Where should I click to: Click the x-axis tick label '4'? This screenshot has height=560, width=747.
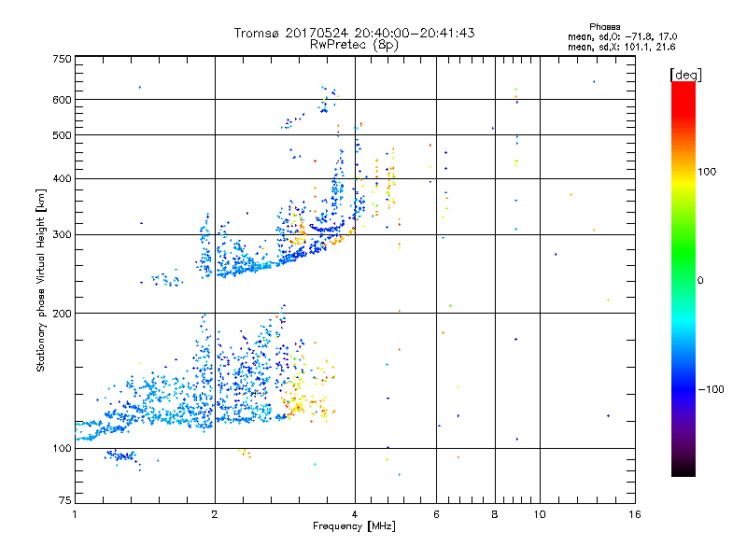pos(355,514)
